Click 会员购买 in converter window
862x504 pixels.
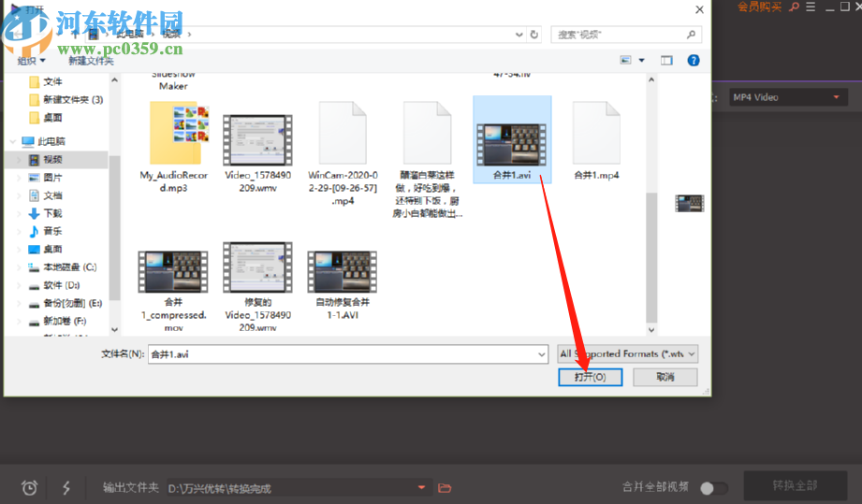(759, 7)
